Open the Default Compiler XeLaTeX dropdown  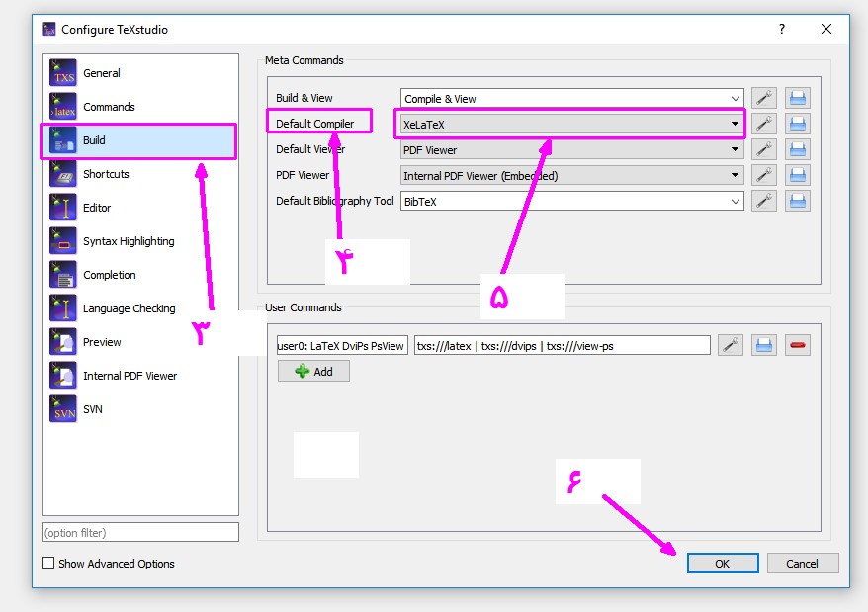coord(571,124)
